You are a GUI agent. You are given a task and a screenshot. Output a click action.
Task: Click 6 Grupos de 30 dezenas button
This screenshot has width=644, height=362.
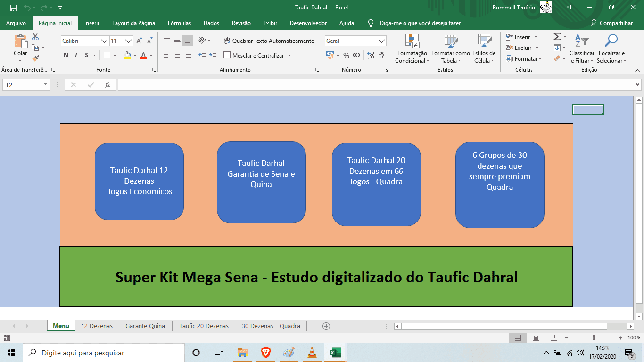(x=500, y=185)
